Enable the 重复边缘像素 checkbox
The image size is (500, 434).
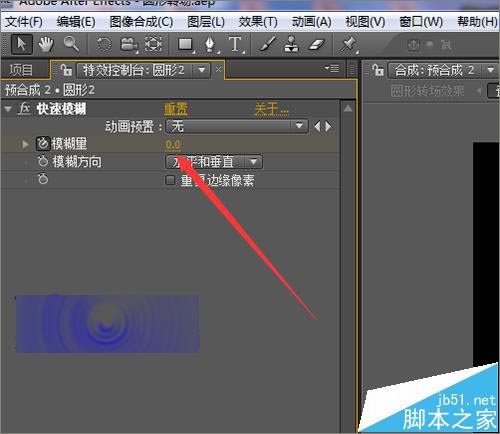tap(170, 180)
